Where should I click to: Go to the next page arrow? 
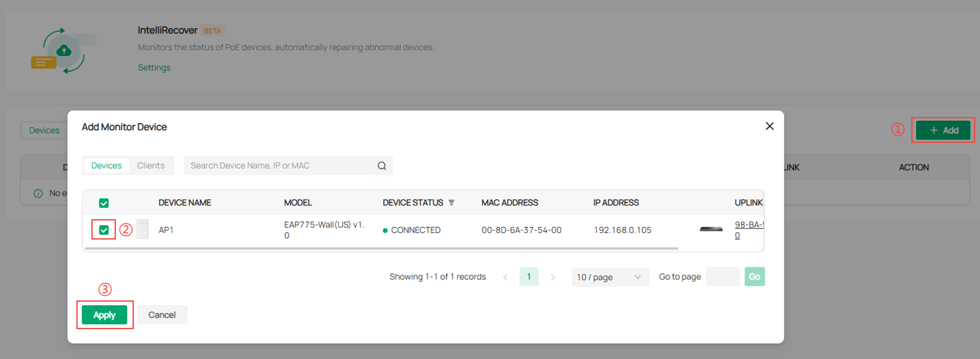click(553, 277)
